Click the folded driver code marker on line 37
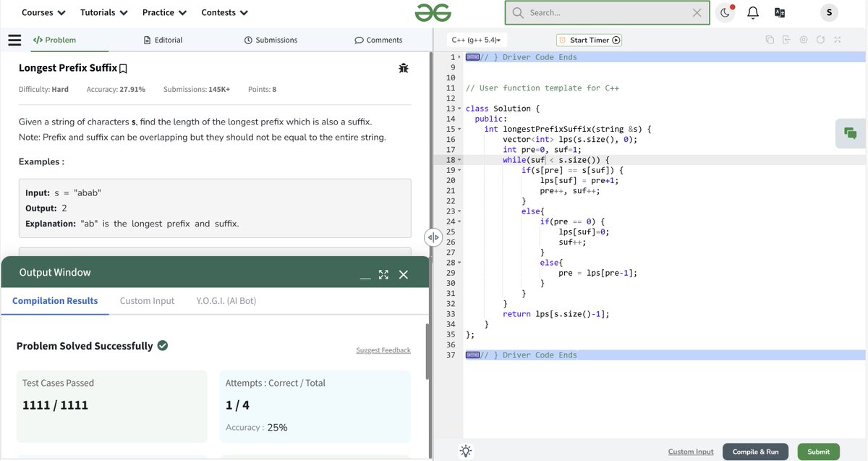Image resolution: width=868 pixels, height=461 pixels. (x=472, y=355)
